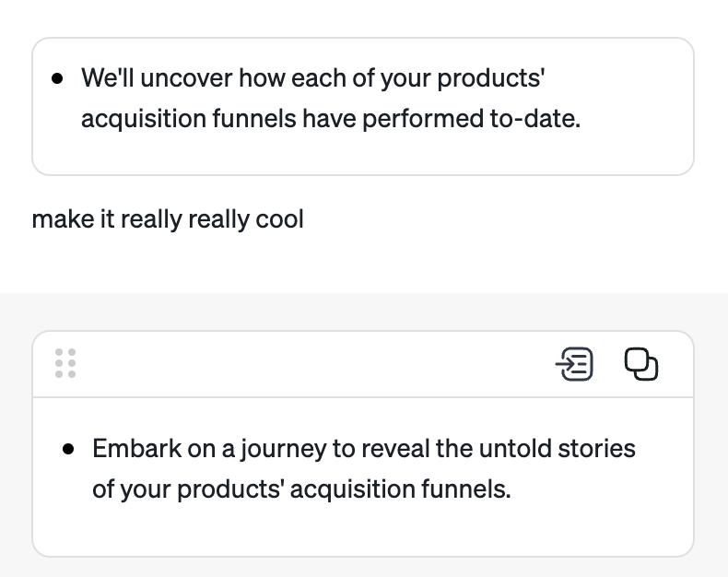Click the bullet dot before "We'll uncover"
Image resolution: width=728 pixels, height=577 pixels.
pyautogui.click(x=58, y=78)
